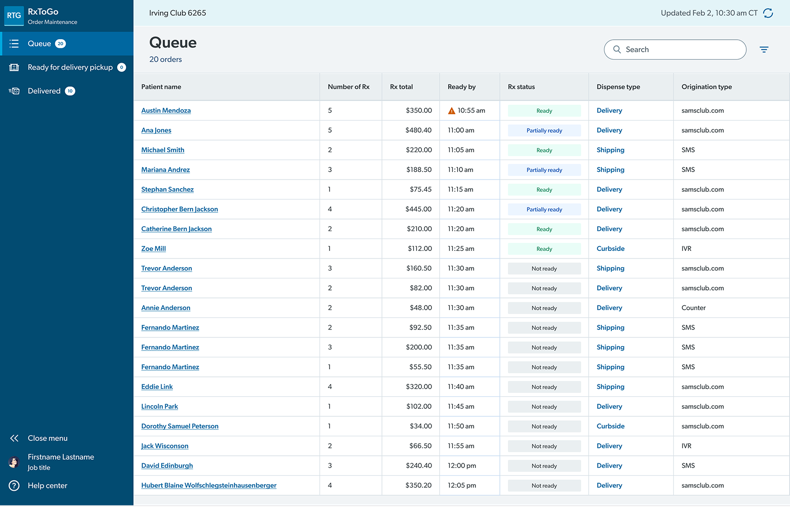Open Help center in sidebar
This screenshot has width=790, height=512.
pos(47,486)
